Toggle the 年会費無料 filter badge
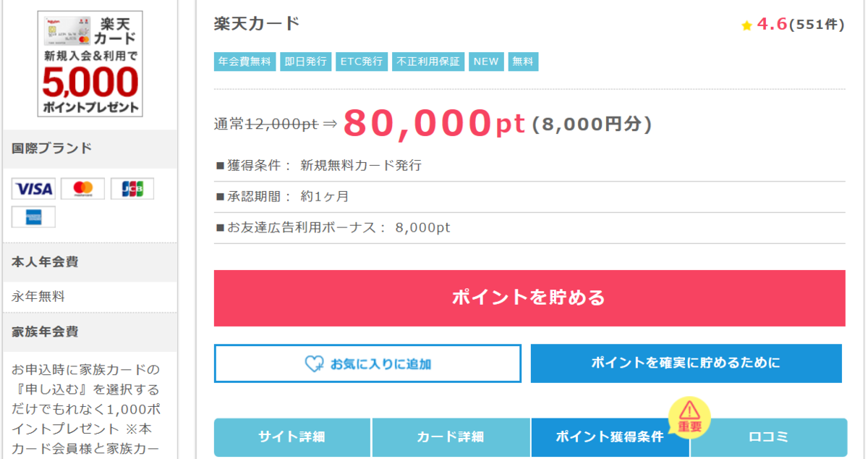This screenshot has width=868, height=459. click(x=244, y=62)
